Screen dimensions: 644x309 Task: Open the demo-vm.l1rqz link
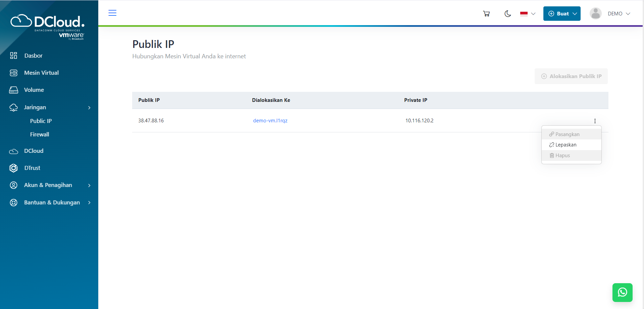pos(270,121)
